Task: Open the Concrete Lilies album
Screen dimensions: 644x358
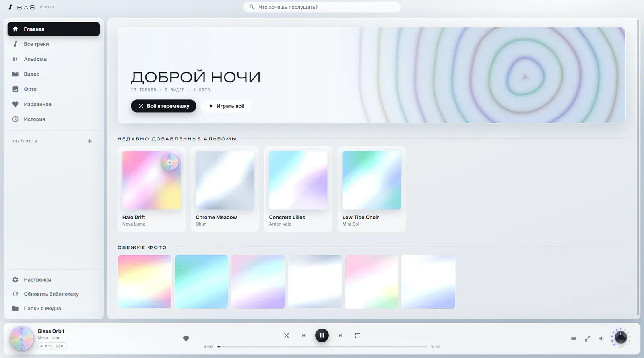Action: pyautogui.click(x=298, y=189)
